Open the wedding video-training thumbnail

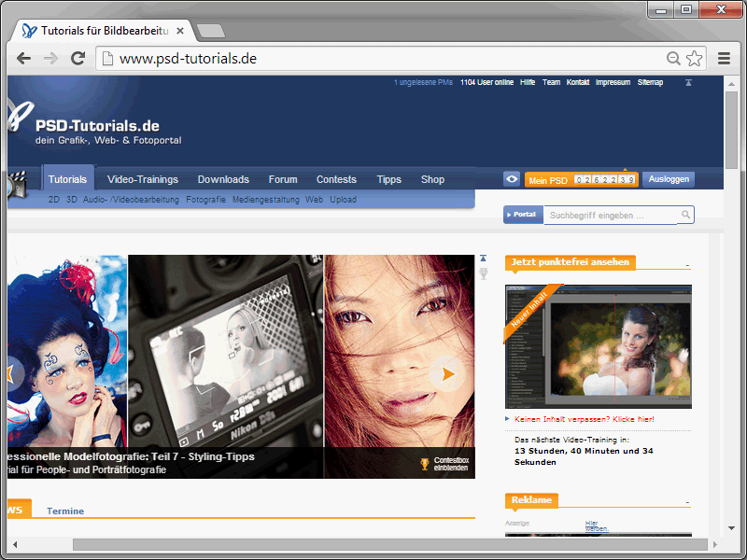pos(599,346)
